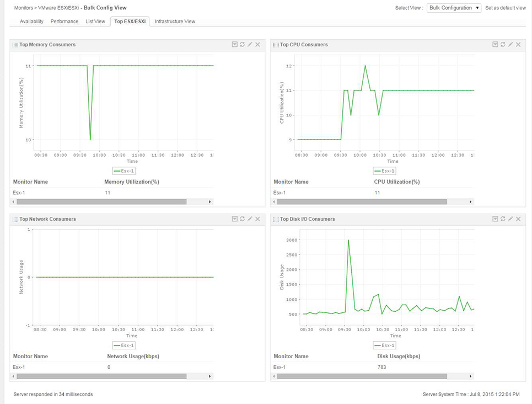The height and width of the screenshot is (404, 532).
Task: Switch to the Availability tab
Action: click(31, 22)
